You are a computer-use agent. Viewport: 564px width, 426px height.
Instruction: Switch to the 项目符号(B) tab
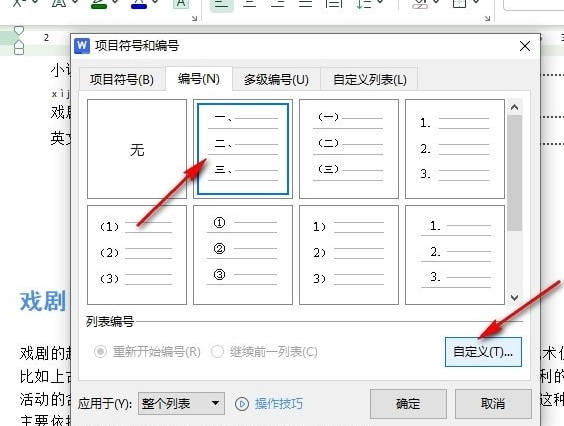(x=122, y=79)
